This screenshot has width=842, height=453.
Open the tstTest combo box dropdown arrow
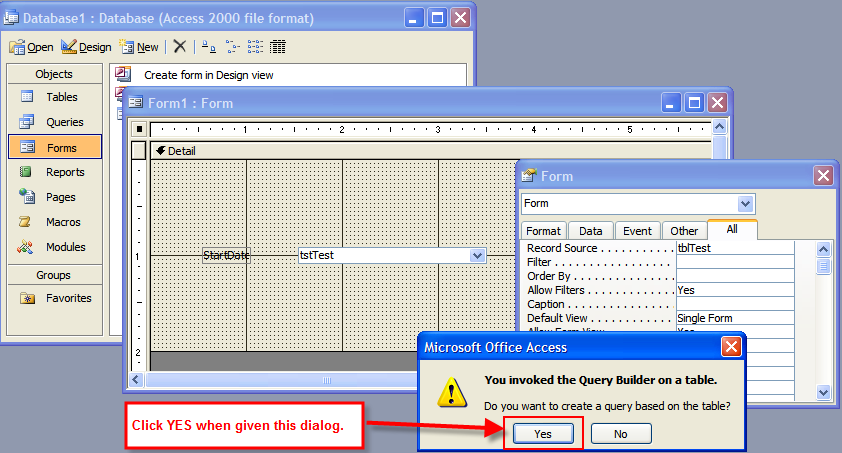click(477, 255)
